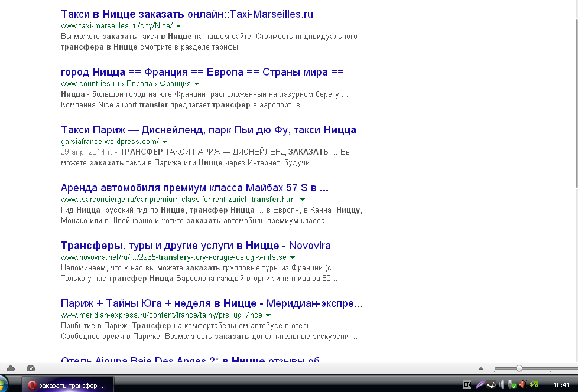Open the grey speaker volume tray icon
This screenshot has width=578, height=392.
point(501,385)
